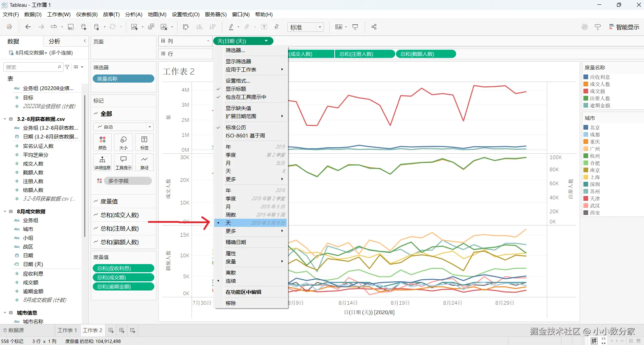The width and height of the screenshot is (644, 345).
Task: Click the Tableau start page logo icon
Action: coord(9,27)
